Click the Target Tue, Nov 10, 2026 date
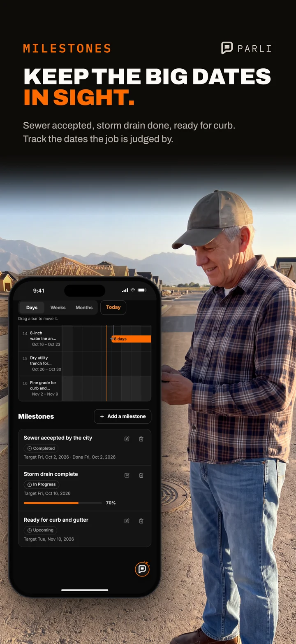The height and width of the screenshot is (644, 296). point(49,539)
